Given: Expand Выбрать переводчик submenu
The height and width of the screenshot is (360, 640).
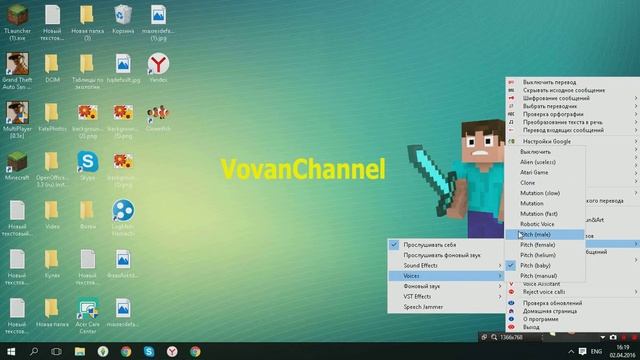Looking at the screenshot, I should (x=572, y=106).
